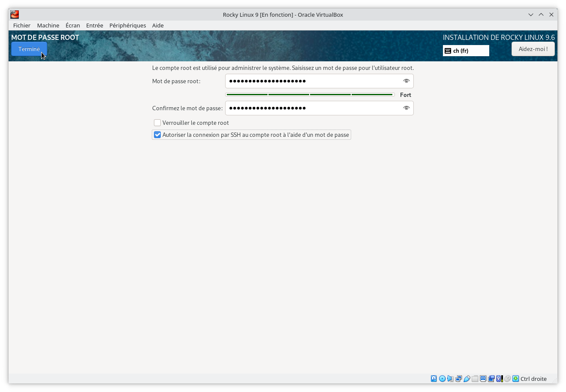Open the Machine menu
The image size is (566, 392).
tap(48, 25)
